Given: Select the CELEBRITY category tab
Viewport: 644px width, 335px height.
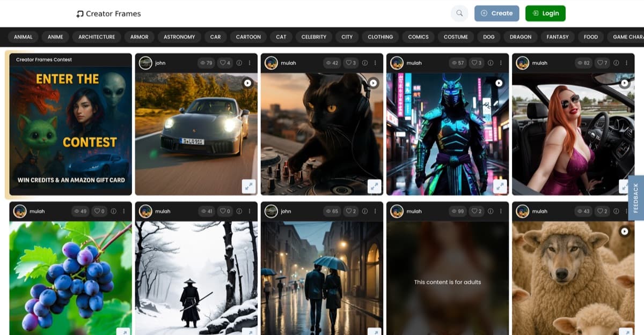Looking at the screenshot, I should tap(313, 36).
